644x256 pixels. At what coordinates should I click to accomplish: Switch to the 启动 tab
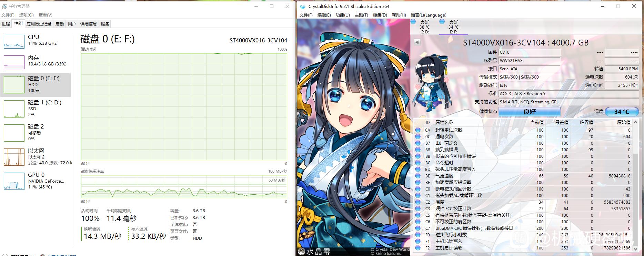tap(60, 24)
